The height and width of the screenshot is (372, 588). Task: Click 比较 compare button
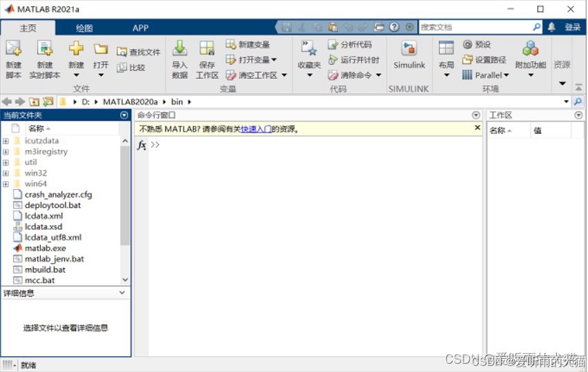[x=131, y=68]
